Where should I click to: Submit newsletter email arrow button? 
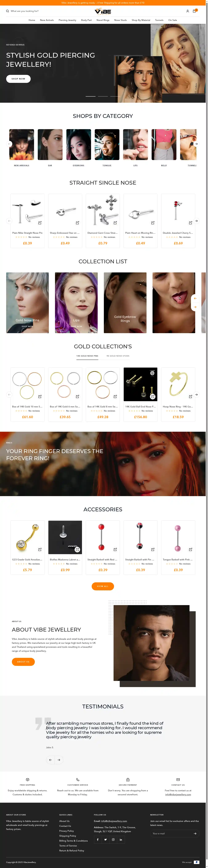click(x=195, y=833)
